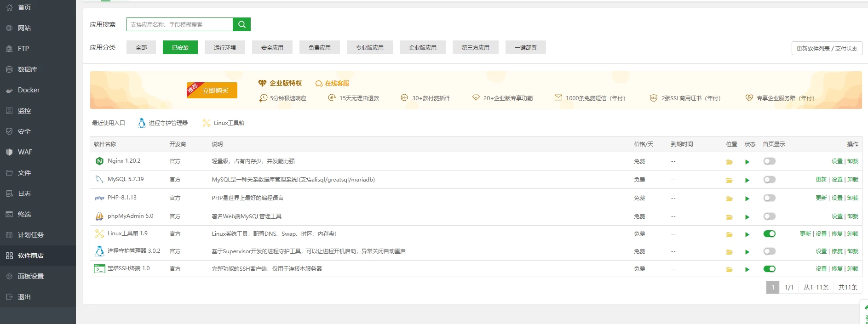Open the folder location icon for PHP-8.1.13
This screenshot has height=324, width=868.
point(729,199)
